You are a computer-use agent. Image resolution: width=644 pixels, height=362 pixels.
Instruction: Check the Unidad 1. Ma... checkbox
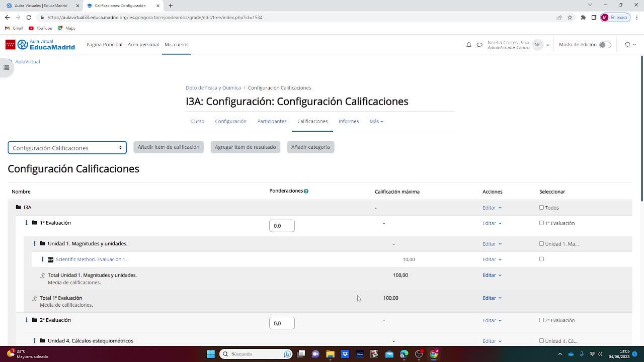(x=541, y=243)
